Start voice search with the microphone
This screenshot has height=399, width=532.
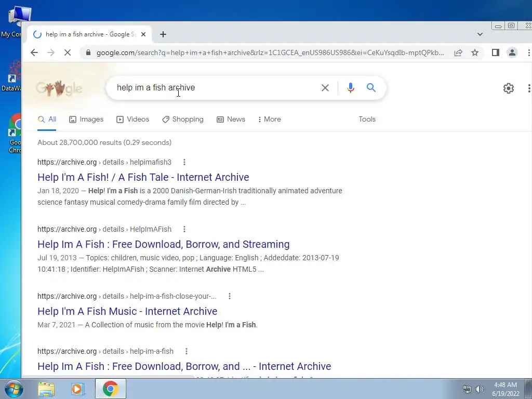351,88
